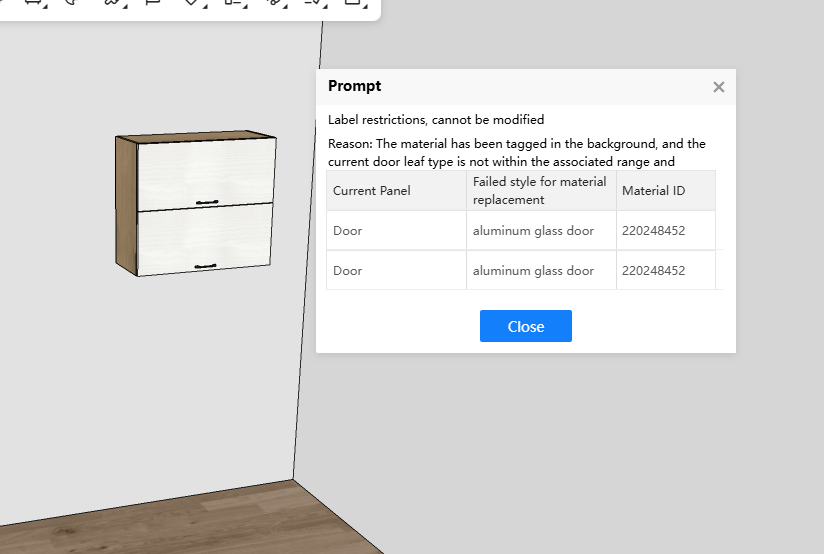Viewport: 824px width, 554px height.
Task: Click the handle on the upper cabinet door
Action: point(207,202)
